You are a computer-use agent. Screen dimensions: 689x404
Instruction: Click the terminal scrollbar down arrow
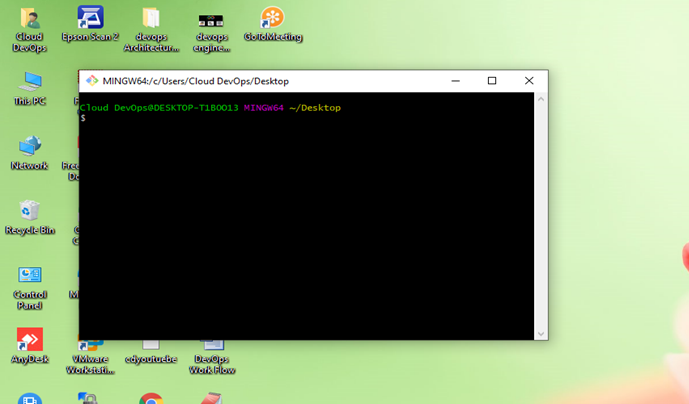point(541,333)
